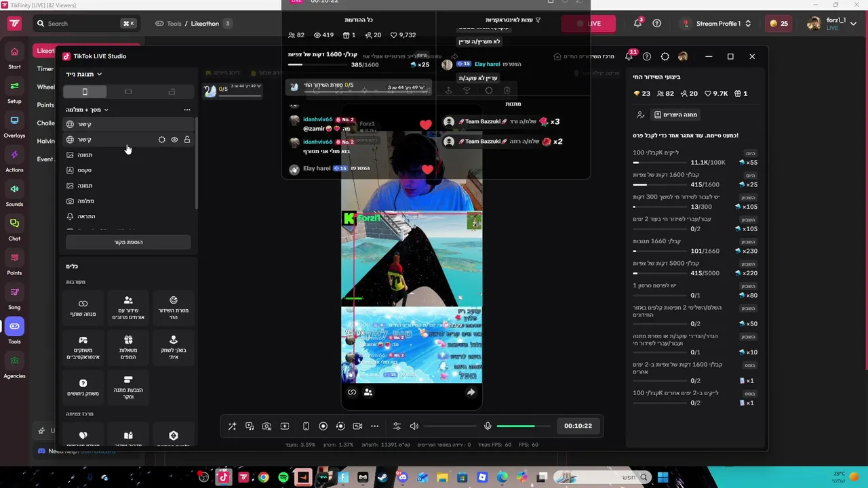Open the מחנה היוצרים creator camp button
Screen dimensions: 868x488
coord(675,115)
